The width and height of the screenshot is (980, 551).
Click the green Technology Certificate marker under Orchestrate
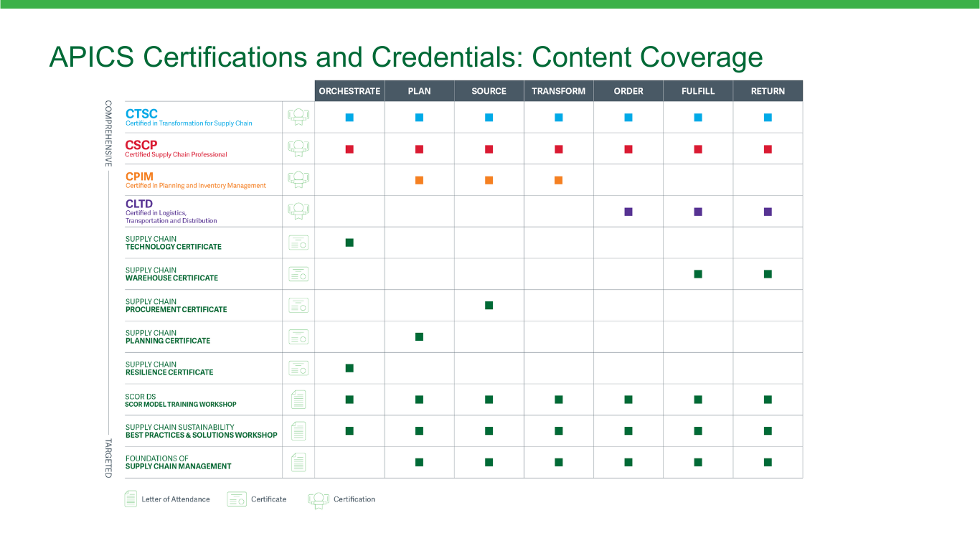click(x=349, y=242)
